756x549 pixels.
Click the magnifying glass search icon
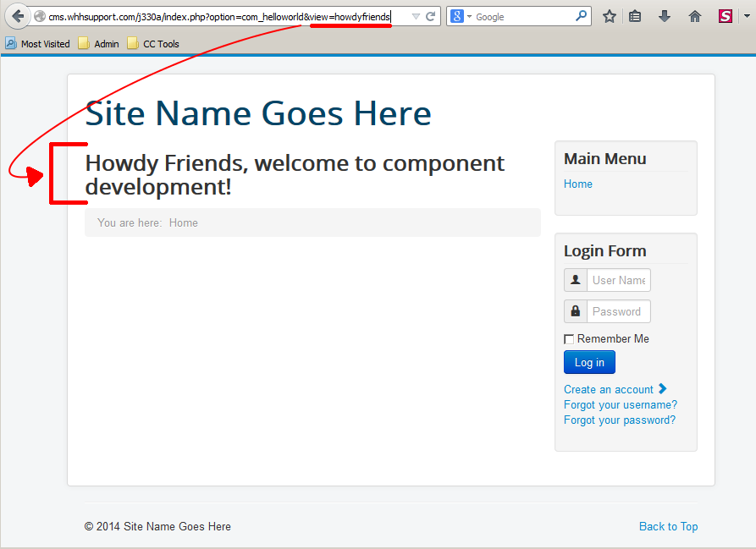coord(582,16)
